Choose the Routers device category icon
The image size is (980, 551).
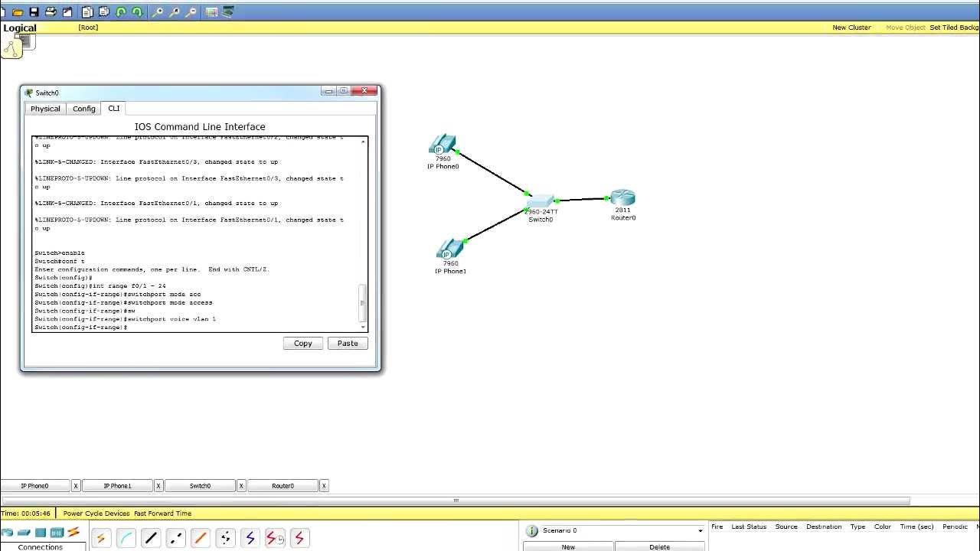[x=7, y=533]
